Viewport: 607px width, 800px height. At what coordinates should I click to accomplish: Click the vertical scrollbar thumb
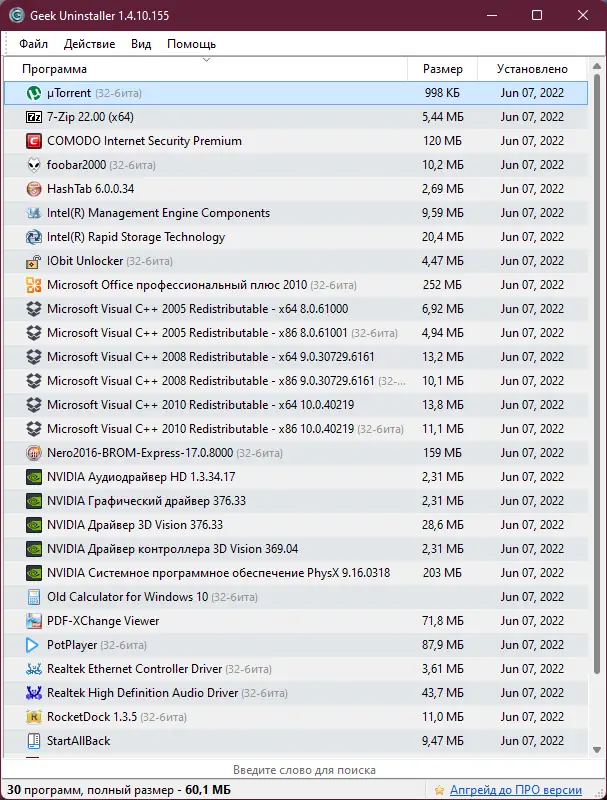click(597, 374)
